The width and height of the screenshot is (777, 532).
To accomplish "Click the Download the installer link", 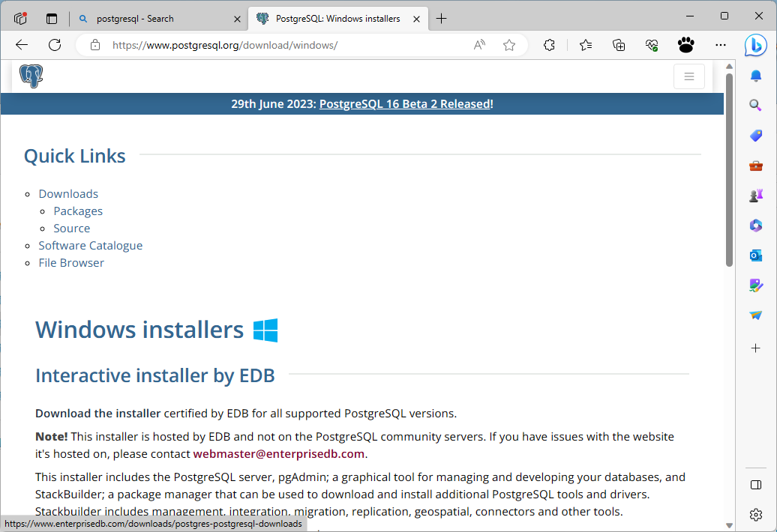I will click(x=97, y=414).
